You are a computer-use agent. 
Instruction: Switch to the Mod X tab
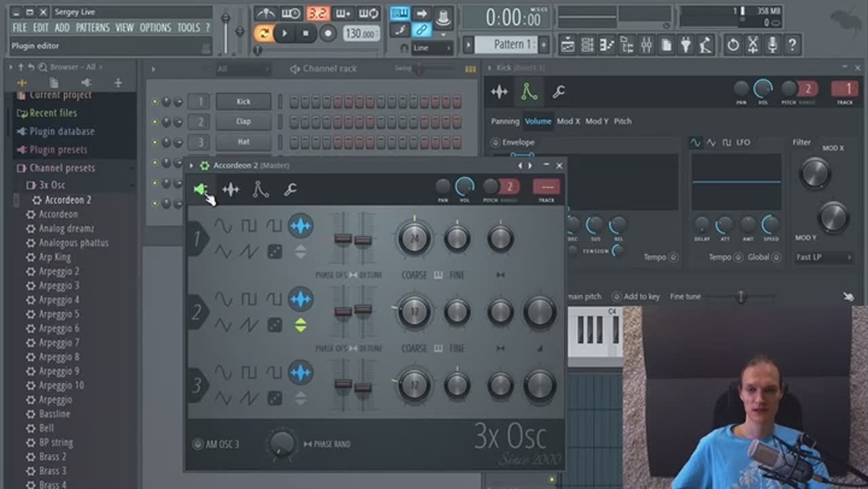coord(568,121)
